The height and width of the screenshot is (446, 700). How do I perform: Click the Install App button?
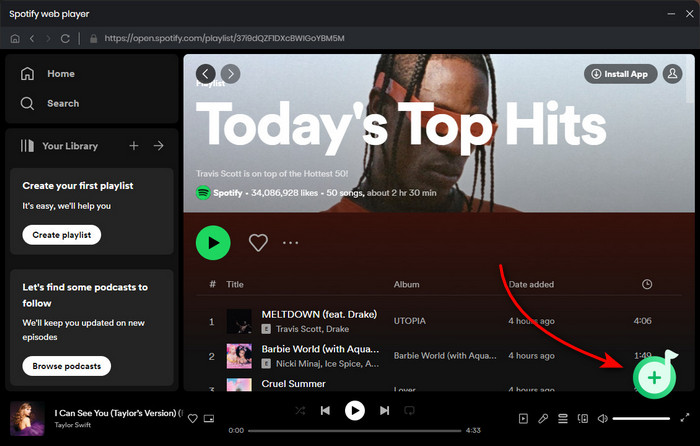tap(620, 74)
